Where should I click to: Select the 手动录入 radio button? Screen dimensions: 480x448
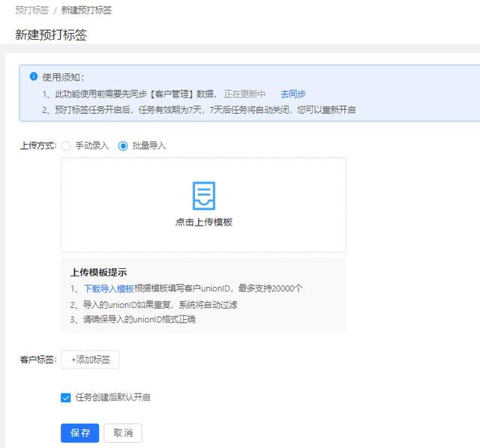[66, 146]
